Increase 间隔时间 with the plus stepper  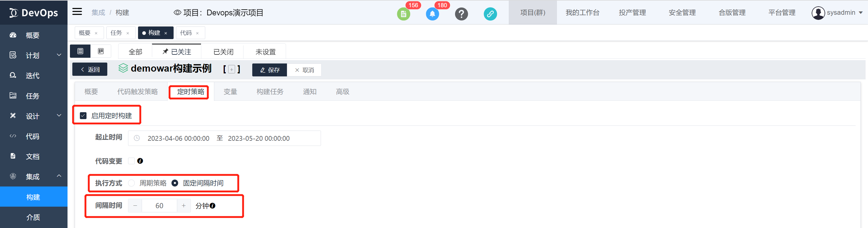184,205
